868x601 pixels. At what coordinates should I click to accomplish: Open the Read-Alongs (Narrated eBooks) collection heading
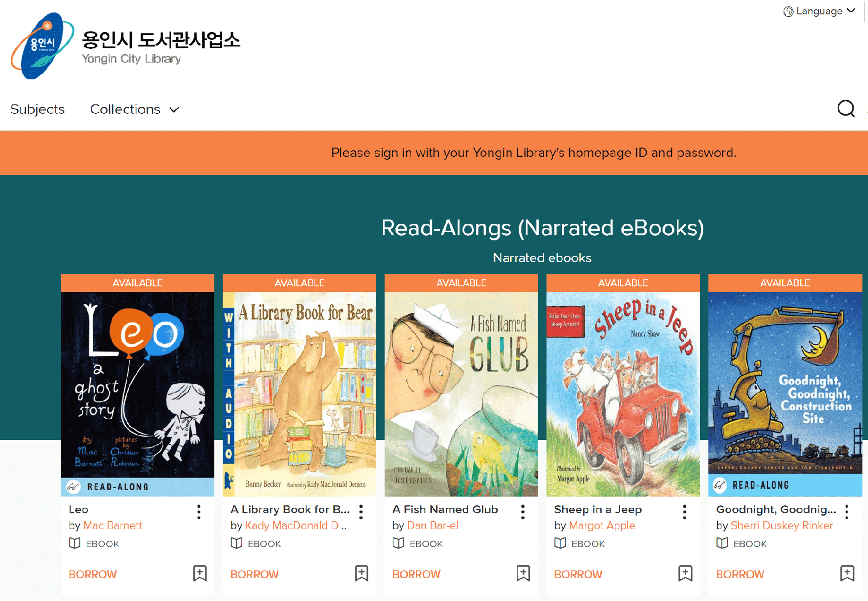(542, 228)
